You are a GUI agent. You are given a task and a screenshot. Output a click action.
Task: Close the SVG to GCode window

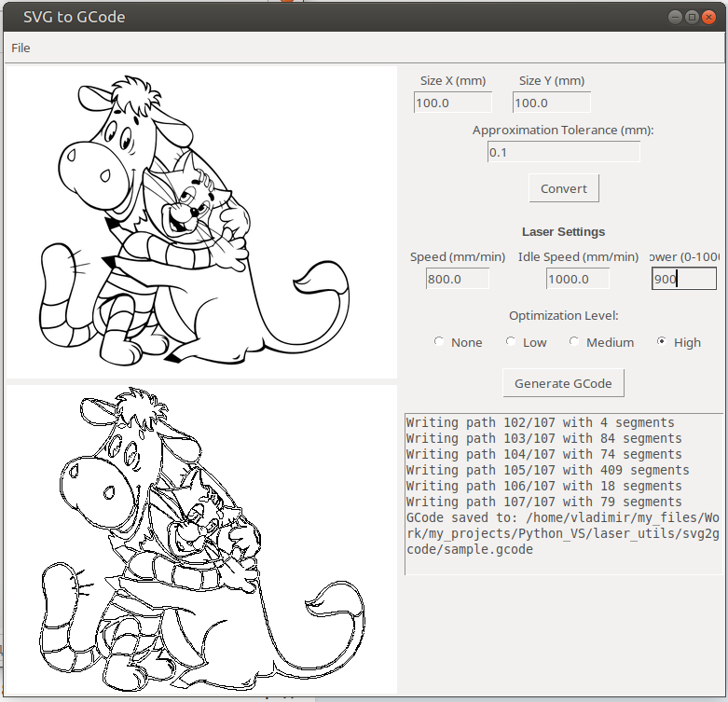coord(709,17)
